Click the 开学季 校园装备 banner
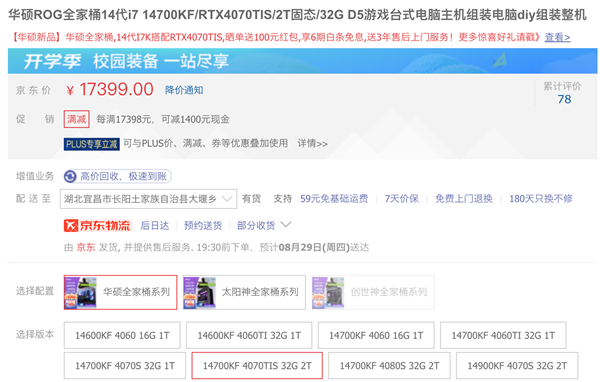Screen dimensions: 600x382 pos(302,61)
